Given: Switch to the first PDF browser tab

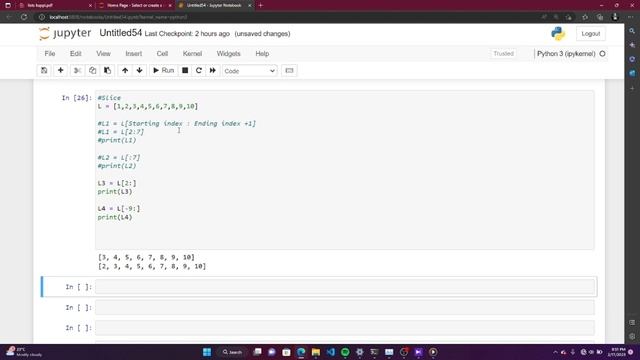Looking at the screenshot, I should coord(55,5).
